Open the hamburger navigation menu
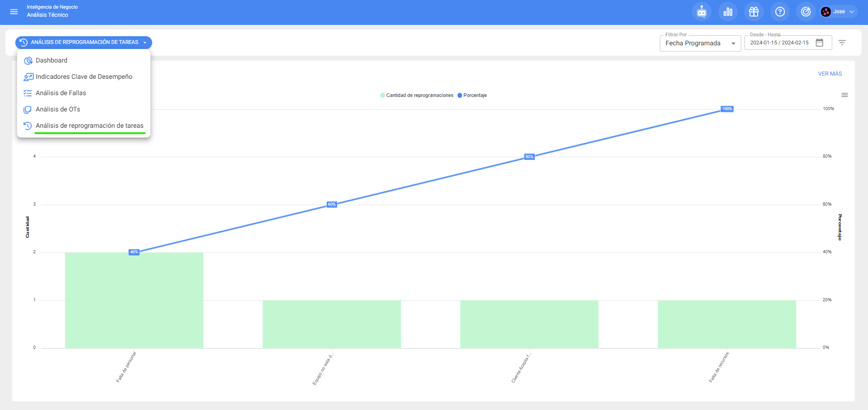 click(x=14, y=12)
